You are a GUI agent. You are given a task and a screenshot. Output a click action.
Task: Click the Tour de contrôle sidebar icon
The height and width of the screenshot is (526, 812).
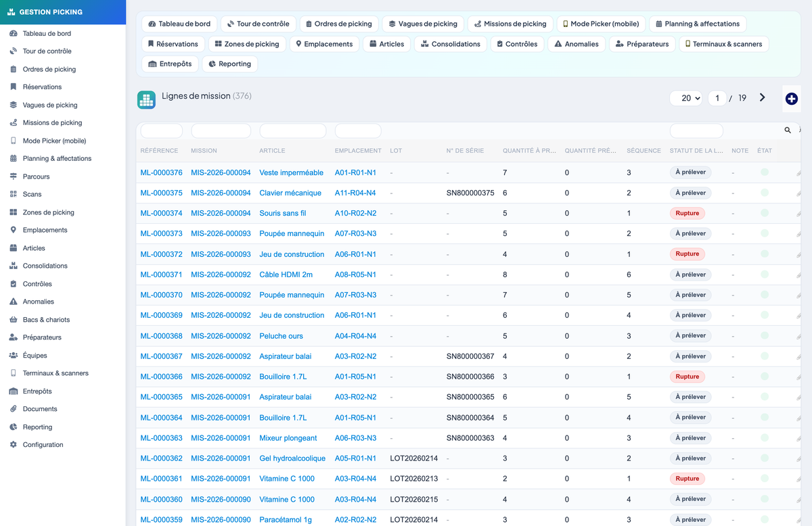[x=14, y=51]
